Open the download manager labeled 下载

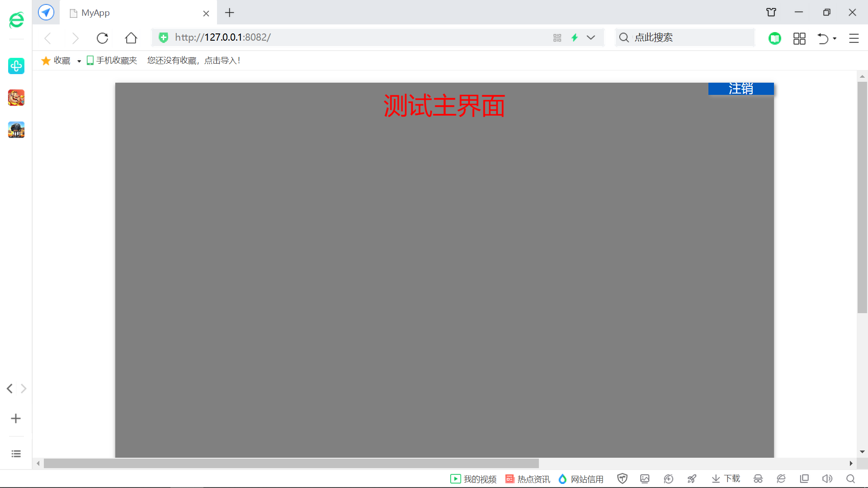(725, 479)
